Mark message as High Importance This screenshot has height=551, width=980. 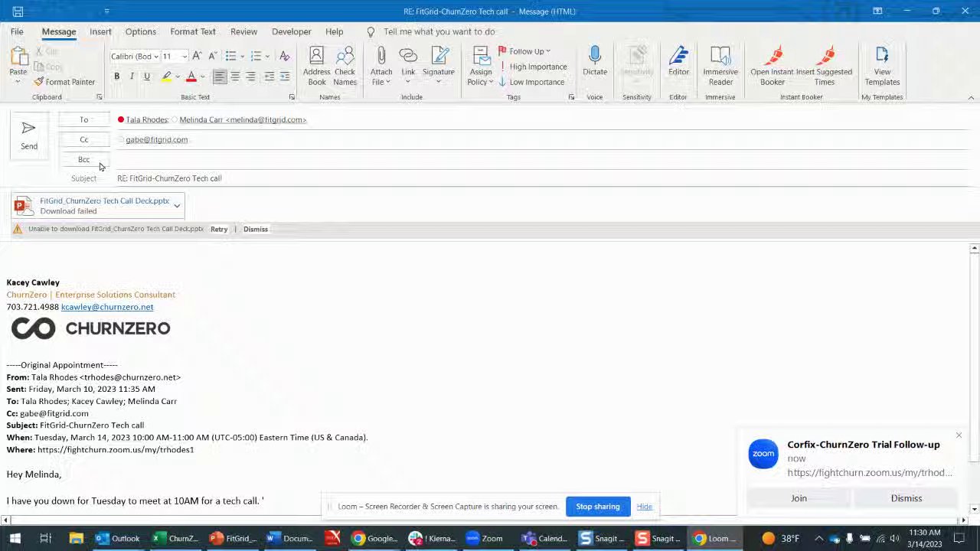point(533,67)
